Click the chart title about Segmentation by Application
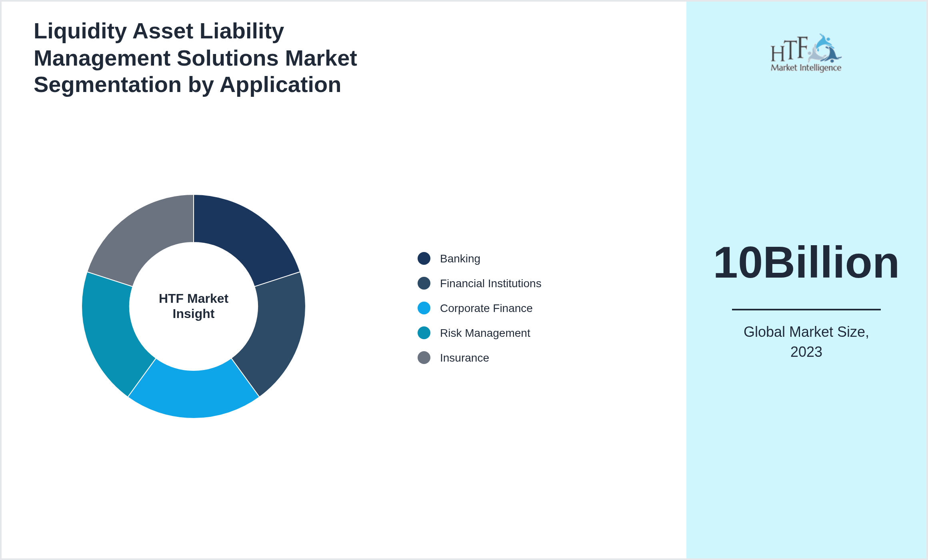The height and width of the screenshot is (560, 928). click(x=195, y=58)
